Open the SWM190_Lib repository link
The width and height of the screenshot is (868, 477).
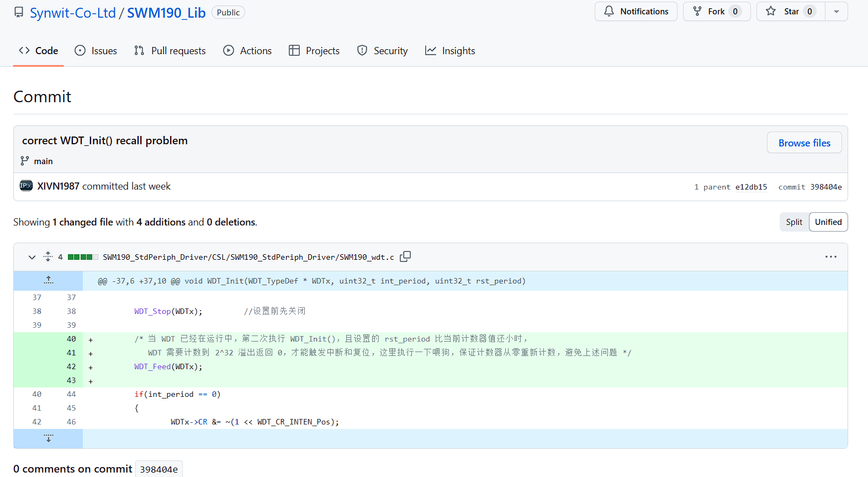click(x=166, y=13)
